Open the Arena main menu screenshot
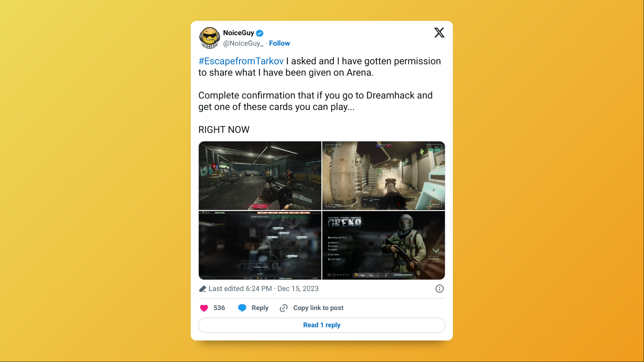 [384, 245]
